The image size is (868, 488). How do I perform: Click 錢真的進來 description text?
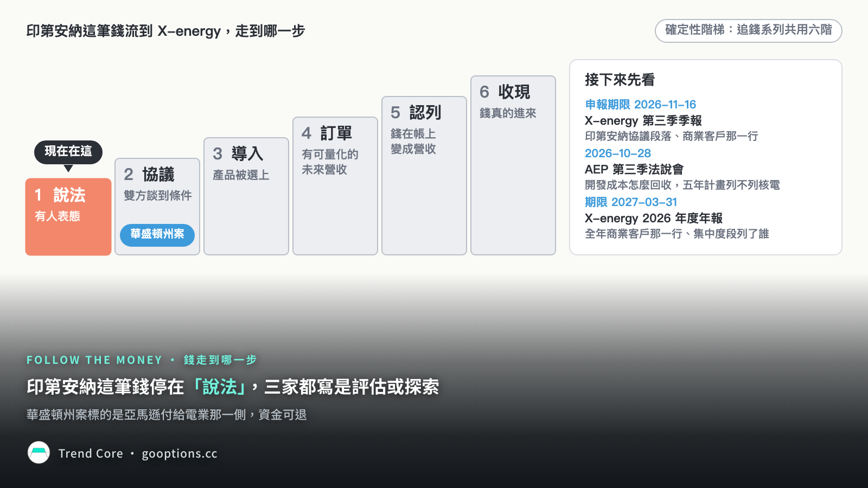(x=508, y=113)
